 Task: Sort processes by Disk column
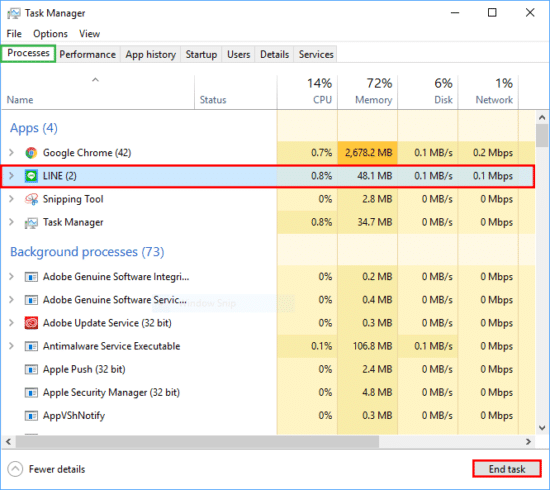(x=428, y=91)
